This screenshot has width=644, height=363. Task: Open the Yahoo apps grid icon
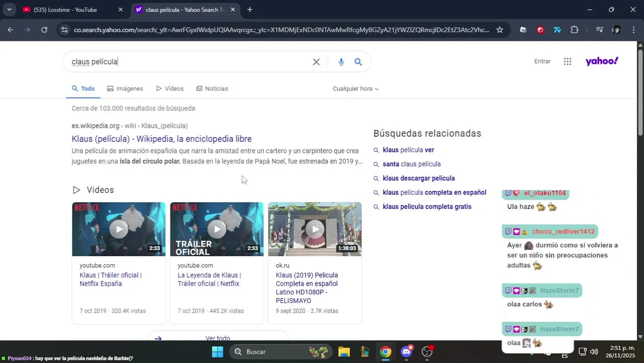[x=567, y=62]
